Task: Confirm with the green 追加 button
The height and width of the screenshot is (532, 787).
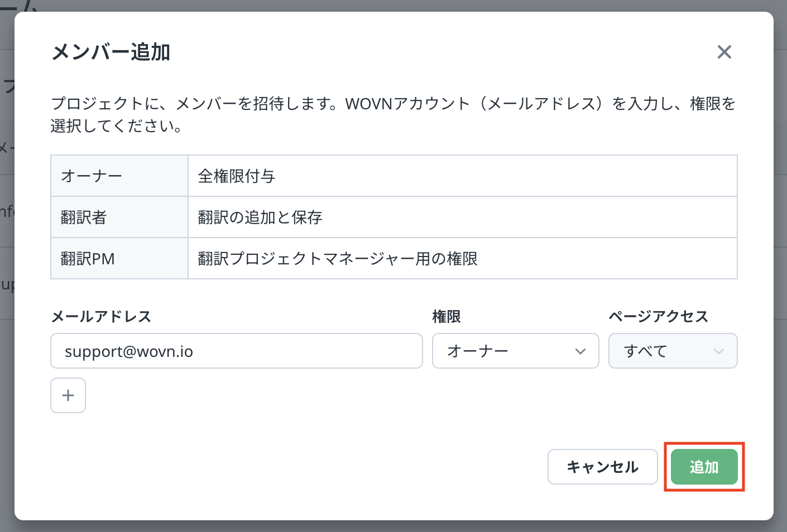Action: point(704,467)
